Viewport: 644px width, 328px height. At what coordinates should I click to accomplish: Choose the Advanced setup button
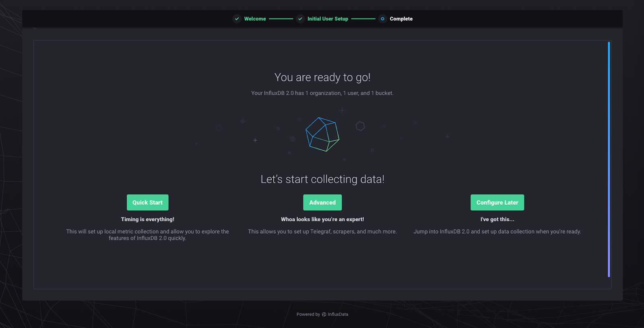pyautogui.click(x=322, y=202)
